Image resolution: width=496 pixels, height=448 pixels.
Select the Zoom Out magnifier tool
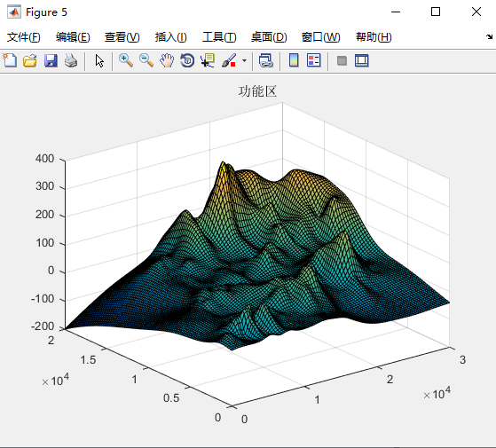(x=146, y=60)
